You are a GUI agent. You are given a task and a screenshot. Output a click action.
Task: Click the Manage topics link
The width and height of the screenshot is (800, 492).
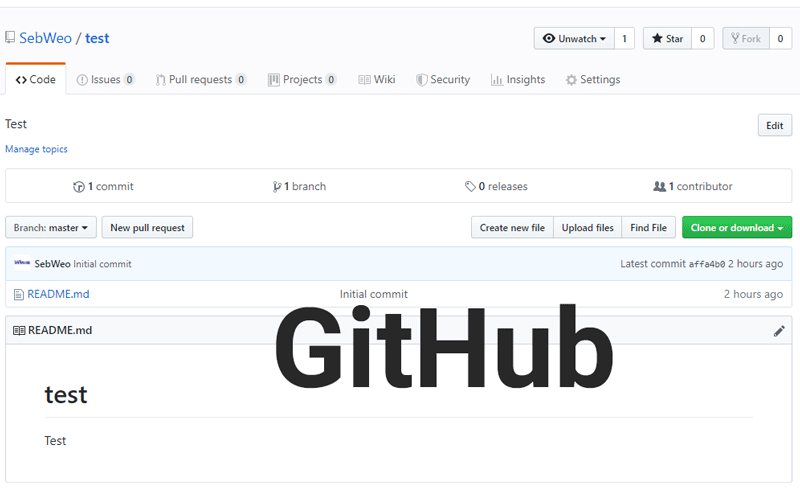pyautogui.click(x=36, y=149)
